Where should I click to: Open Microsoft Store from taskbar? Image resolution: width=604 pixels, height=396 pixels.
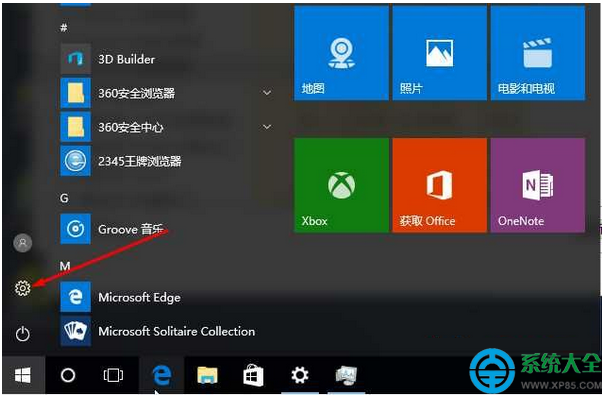253,375
